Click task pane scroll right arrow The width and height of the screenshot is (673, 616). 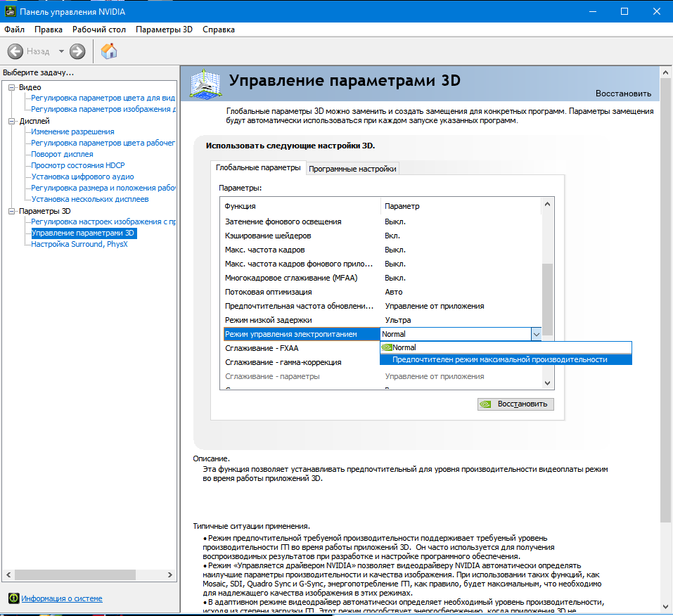point(170,575)
